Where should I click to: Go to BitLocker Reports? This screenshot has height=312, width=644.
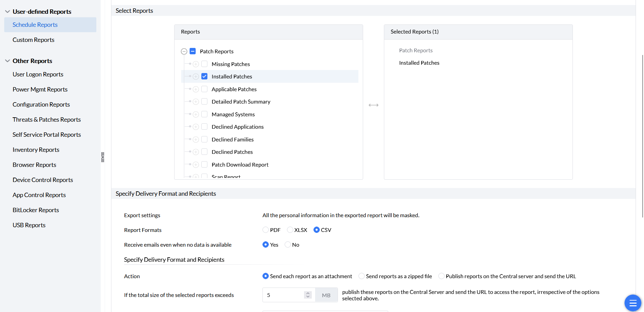[36, 210]
